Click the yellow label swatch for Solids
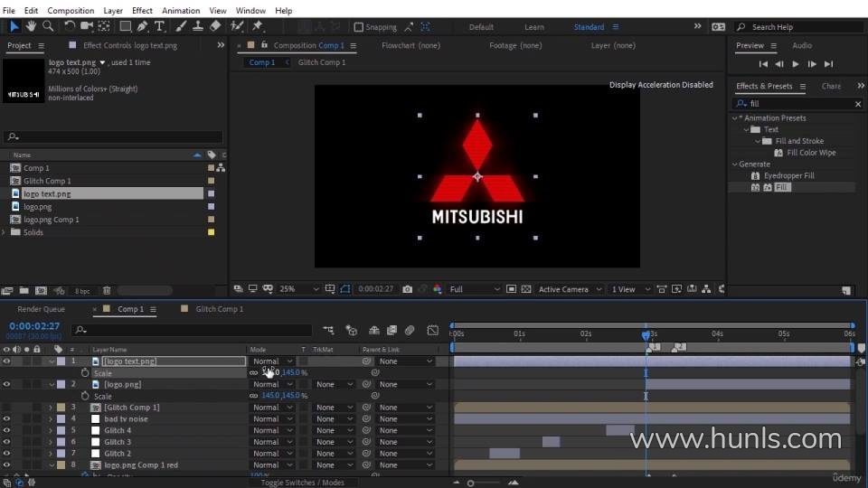 211,232
